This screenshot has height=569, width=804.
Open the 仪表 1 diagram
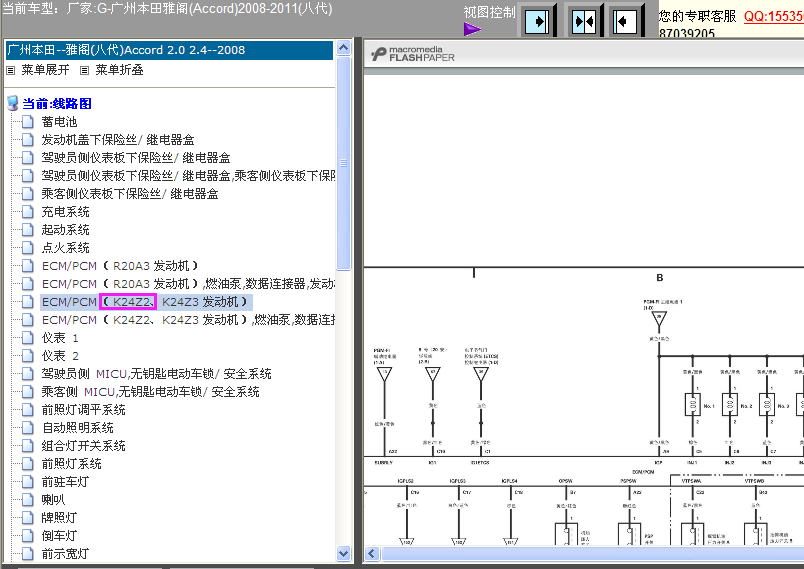coord(60,338)
